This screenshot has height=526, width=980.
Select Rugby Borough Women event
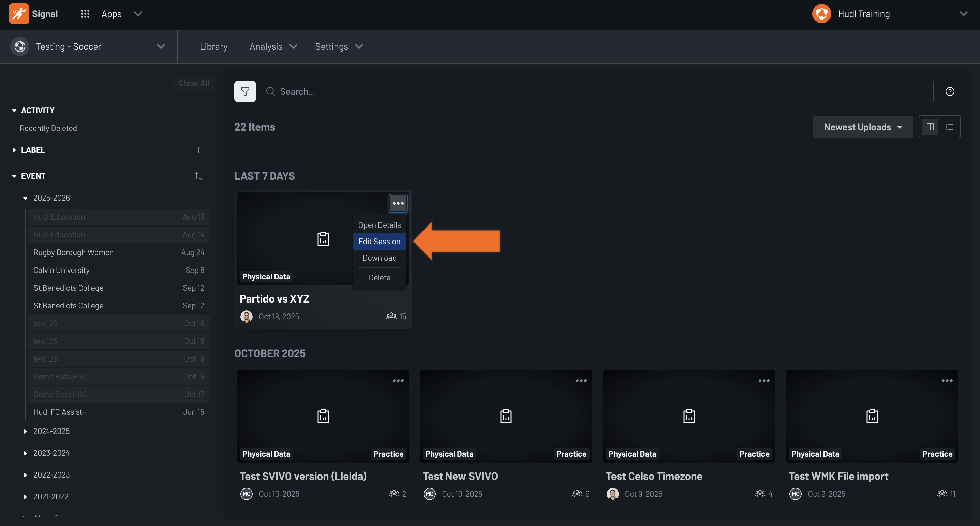coord(118,252)
